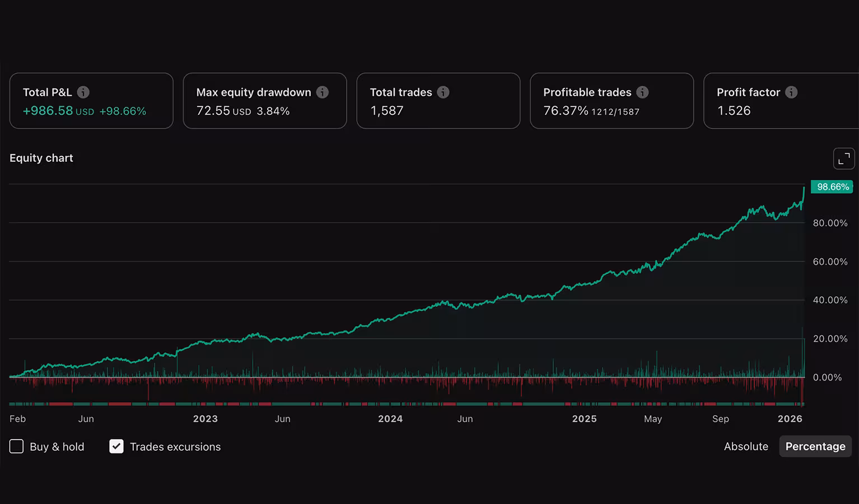Image resolution: width=859 pixels, height=504 pixels.
Task: Click the Profit factor info icon
Action: click(x=791, y=92)
